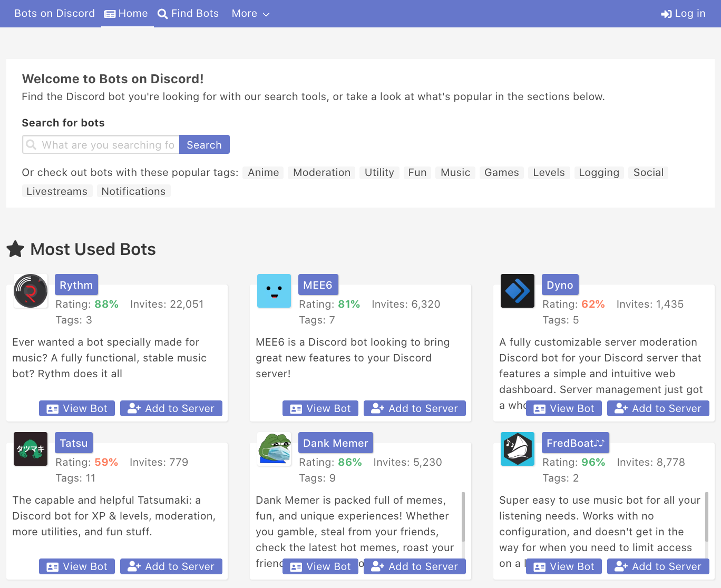Click the Dank Memer description scrollbar
Screen dimensions: 721x588
463,517
